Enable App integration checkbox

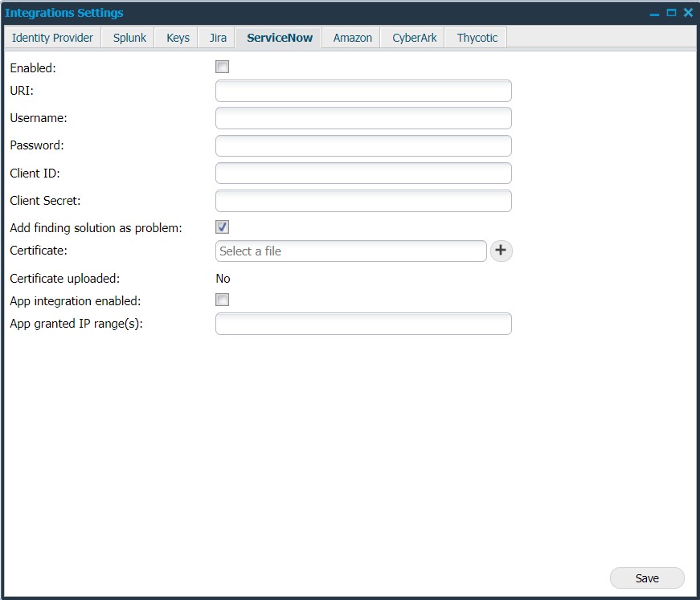[222, 300]
